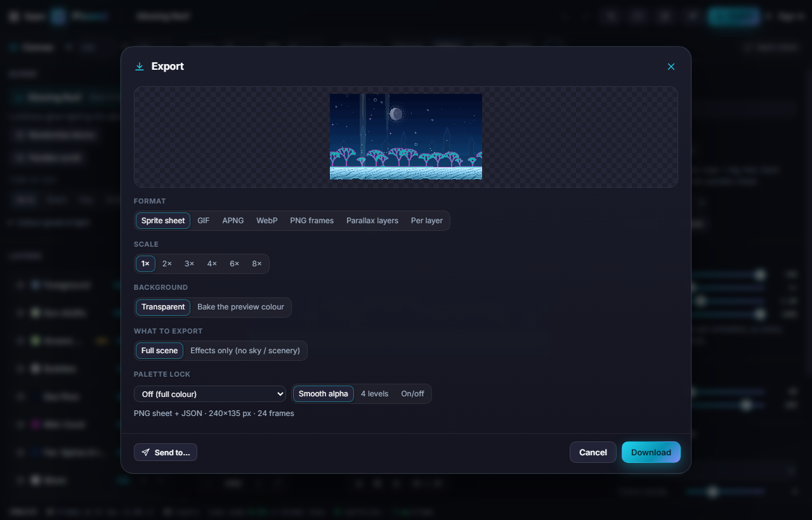Open the Palette lock dropdown
The image size is (812, 520).
pos(210,394)
